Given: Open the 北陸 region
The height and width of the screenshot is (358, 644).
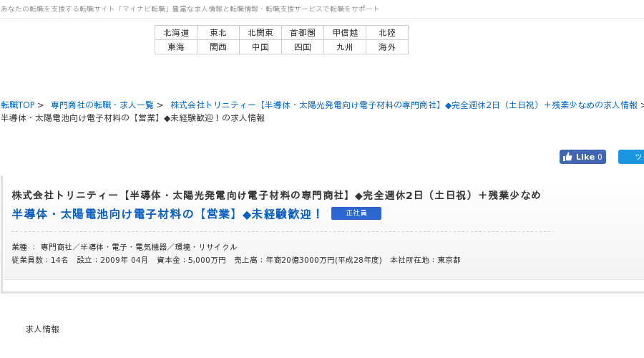Looking at the screenshot, I should (x=387, y=32).
